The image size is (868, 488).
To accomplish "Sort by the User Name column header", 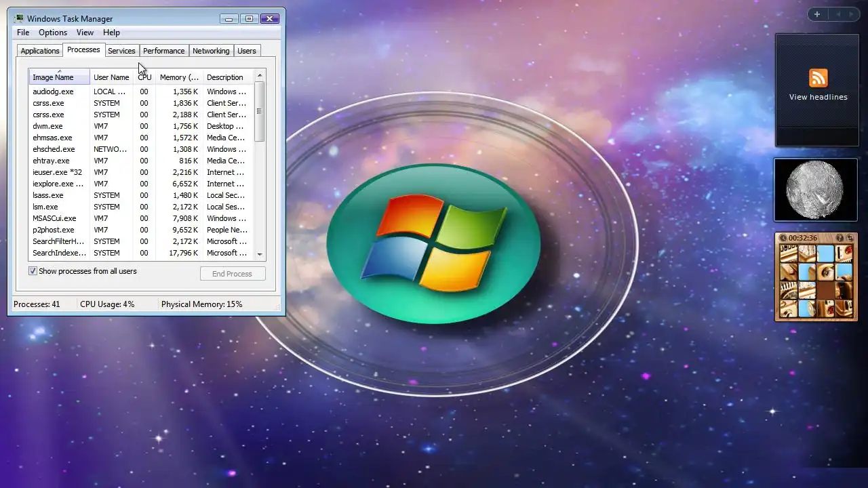I will coord(111,77).
